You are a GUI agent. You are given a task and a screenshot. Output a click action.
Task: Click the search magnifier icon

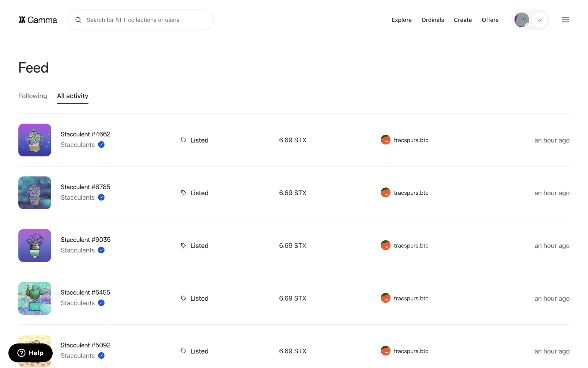click(78, 20)
